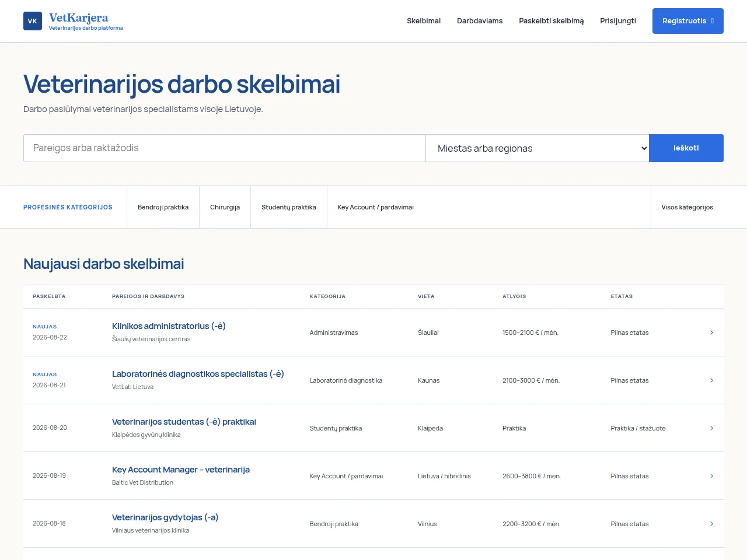This screenshot has width=747, height=560.
Task: Open arrow for Veterinarijos gydytojas row
Action: coord(711,524)
